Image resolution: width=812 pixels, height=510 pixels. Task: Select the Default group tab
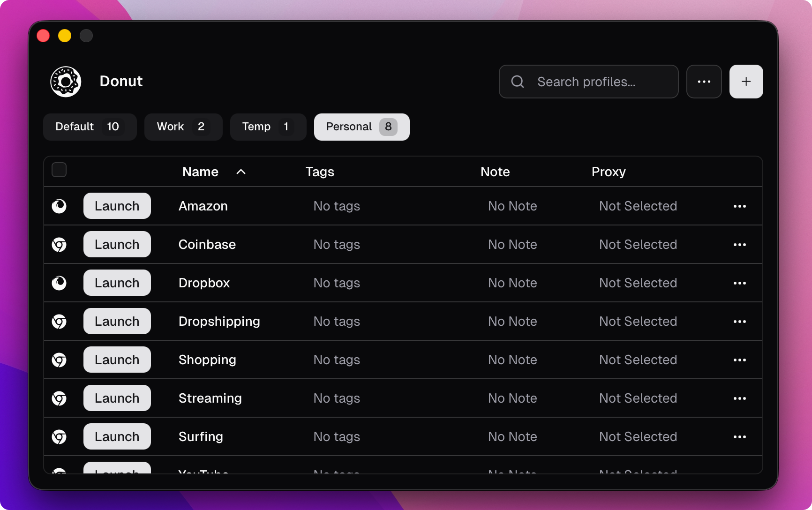click(x=90, y=127)
